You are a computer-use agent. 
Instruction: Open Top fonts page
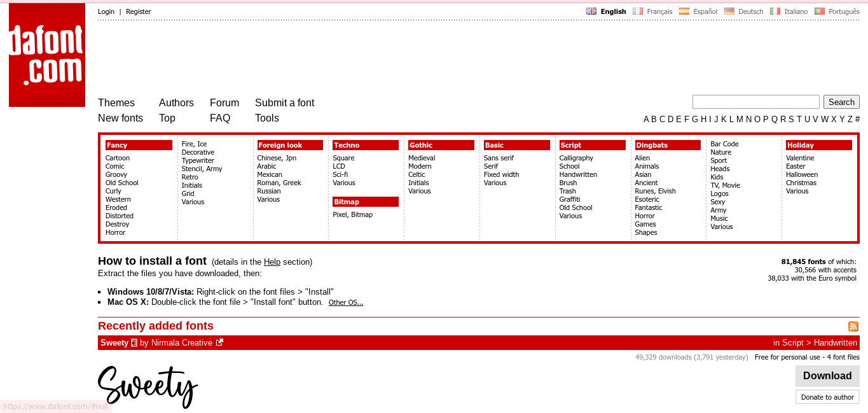coord(167,118)
